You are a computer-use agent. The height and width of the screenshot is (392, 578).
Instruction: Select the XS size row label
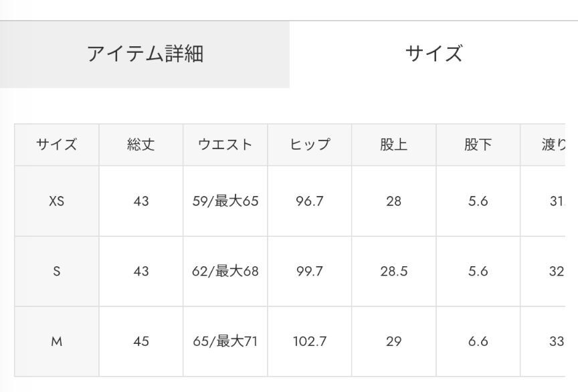click(x=56, y=201)
